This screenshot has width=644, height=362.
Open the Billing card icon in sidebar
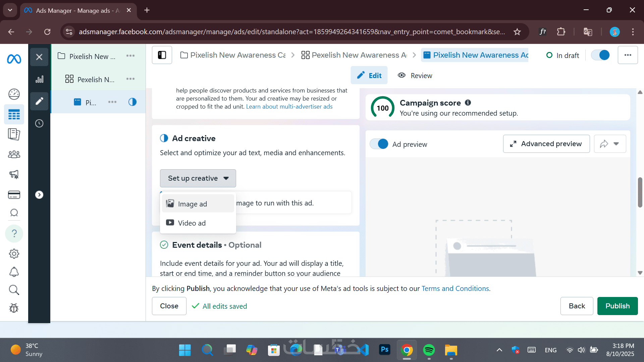coord(14,195)
